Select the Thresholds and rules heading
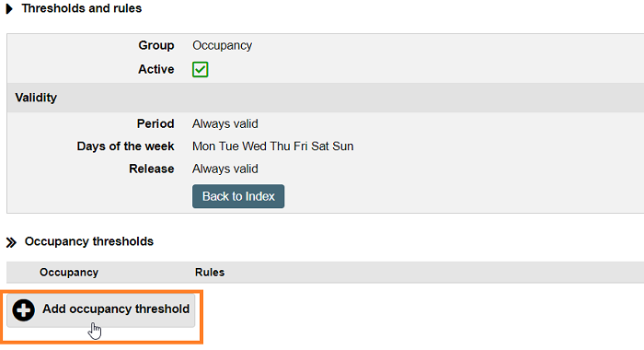Viewport: 644px width, 350px height. click(82, 8)
